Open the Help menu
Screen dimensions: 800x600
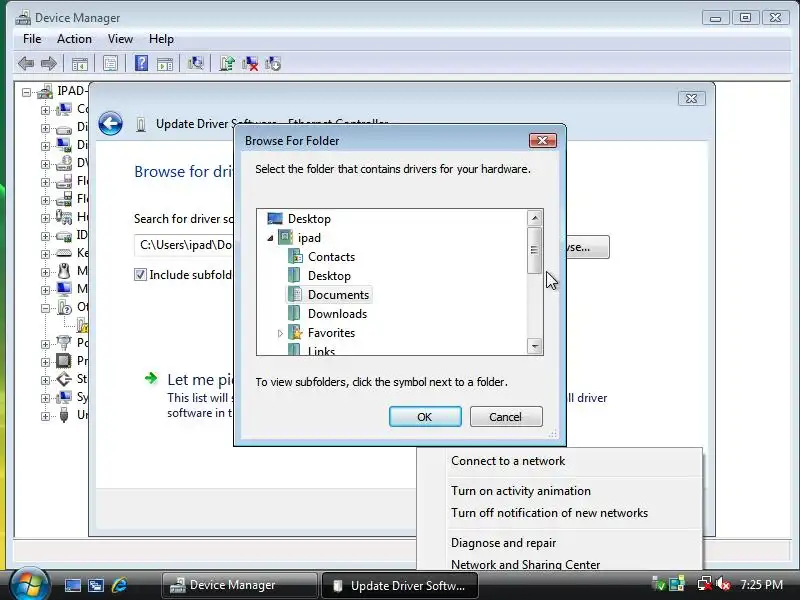tap(161, 39)
